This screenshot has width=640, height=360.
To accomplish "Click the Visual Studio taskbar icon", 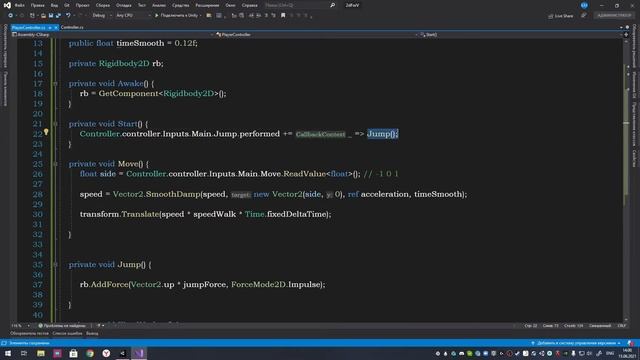I will (139, 353).
